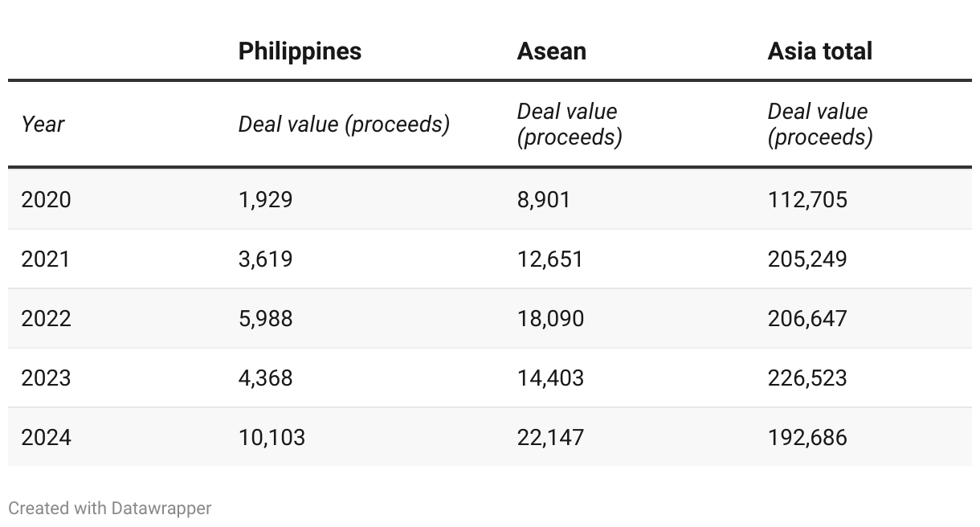Image resolution: width=980 pixels, height=527 pixels.
Task: Click the 2021 year cell
Action: pos(46,259)
